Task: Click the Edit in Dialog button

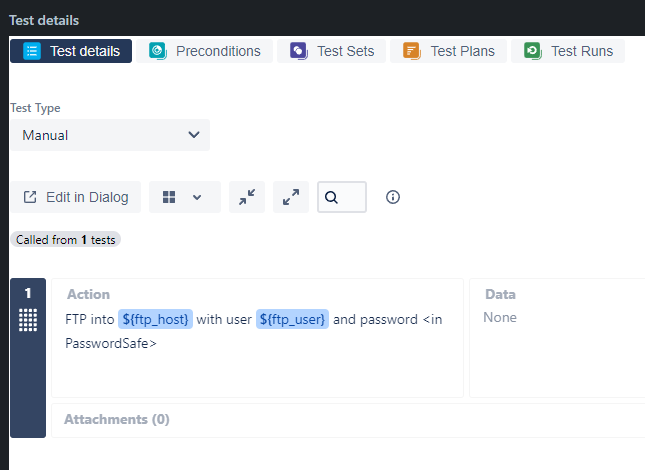Action: (x=76, y=197)
